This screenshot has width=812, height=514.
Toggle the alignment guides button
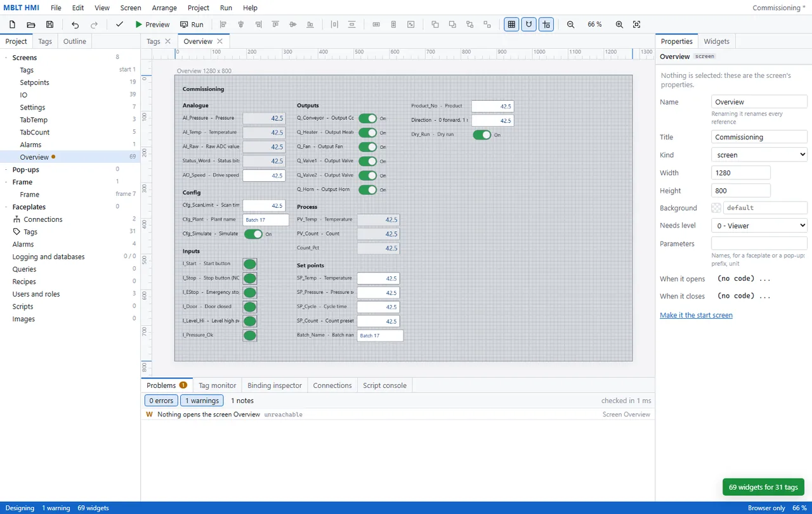coord(546,25)
